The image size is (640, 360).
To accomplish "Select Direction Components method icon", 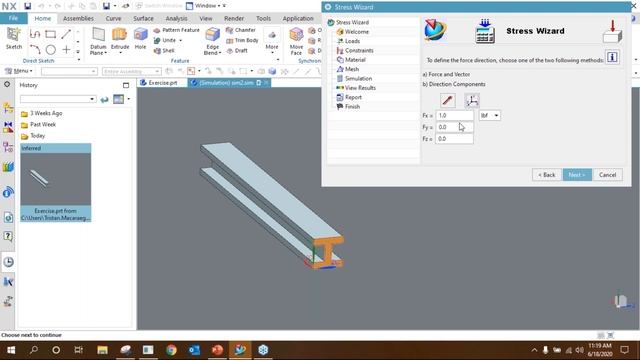I will 472,100.
